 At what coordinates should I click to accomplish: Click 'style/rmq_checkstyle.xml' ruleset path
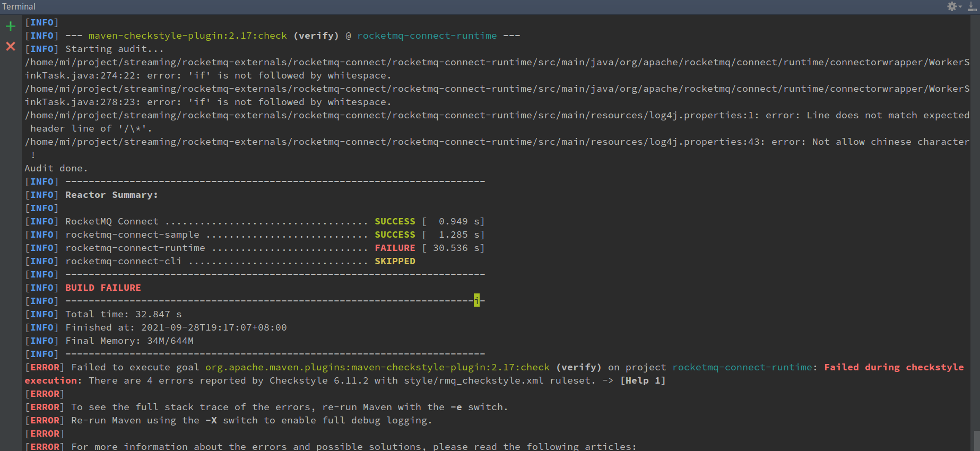474,380
